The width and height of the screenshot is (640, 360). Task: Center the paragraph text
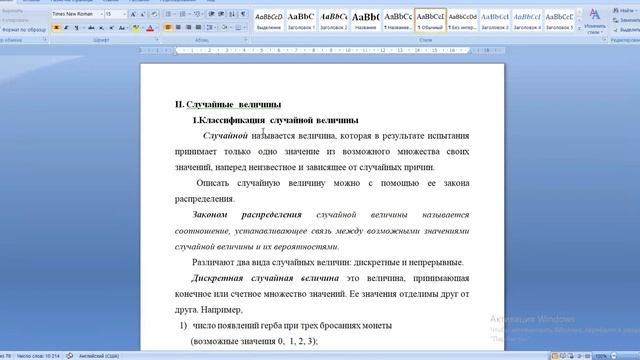click(x=178, y=27)
